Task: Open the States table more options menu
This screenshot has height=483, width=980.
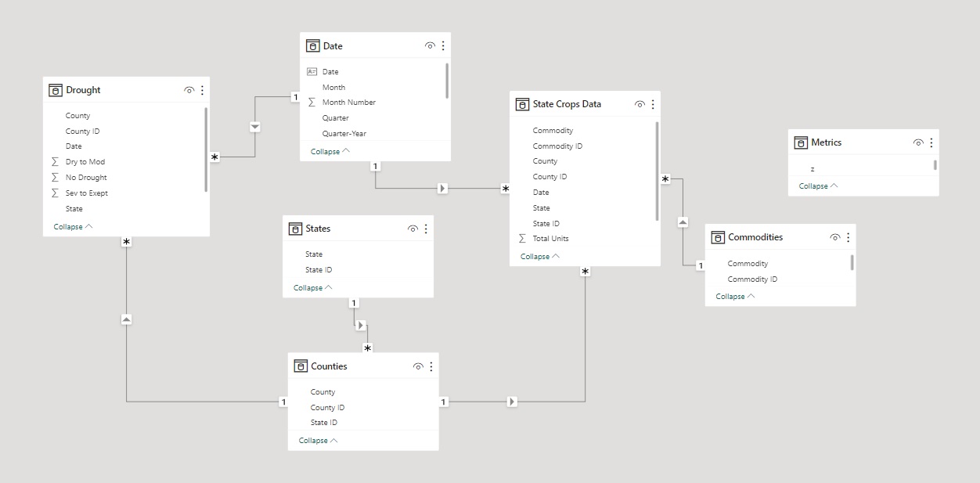Action: coord(426,229)
